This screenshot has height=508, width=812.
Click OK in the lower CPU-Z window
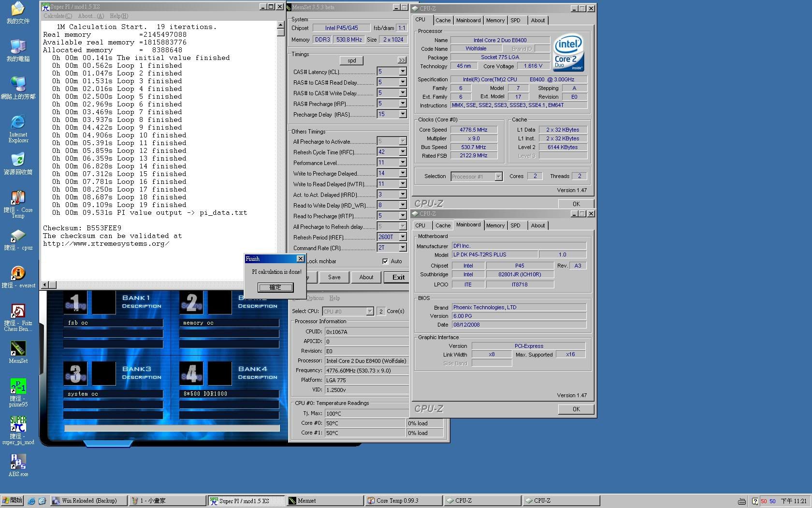point(576,409)
